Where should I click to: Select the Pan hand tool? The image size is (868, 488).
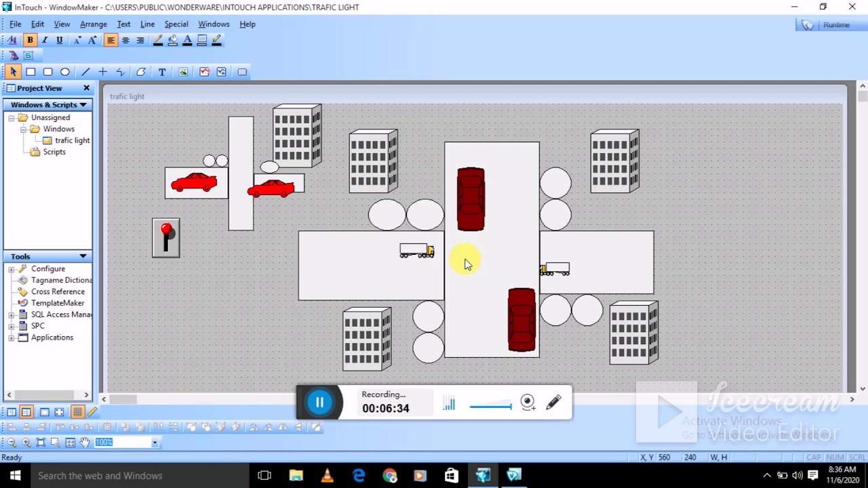(x=85, y=443)
